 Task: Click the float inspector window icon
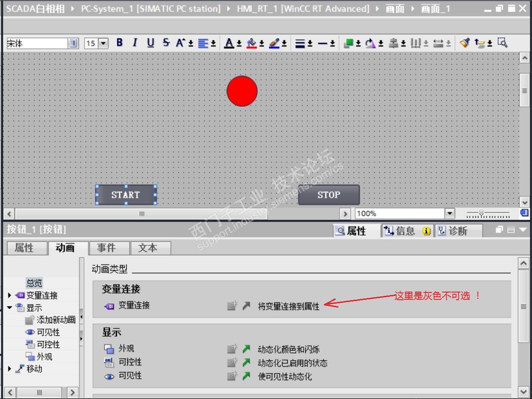click(499, 230)
